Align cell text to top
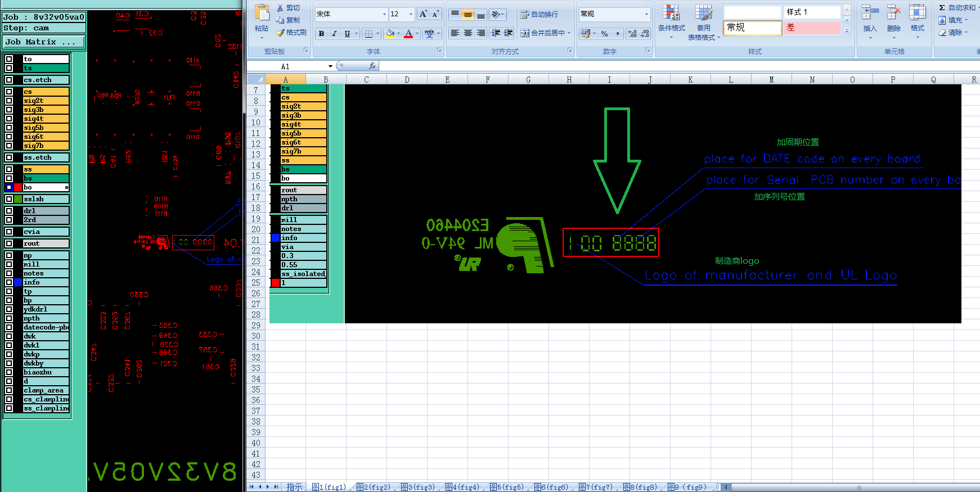 (x=455, y=15)
